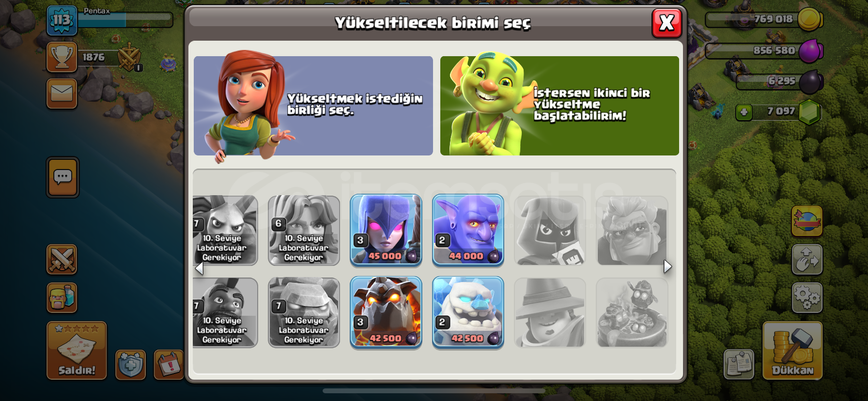Screen dimensions: 868x401
Task: Select the Lava Hound upgrade card
Action: (386, 313)
